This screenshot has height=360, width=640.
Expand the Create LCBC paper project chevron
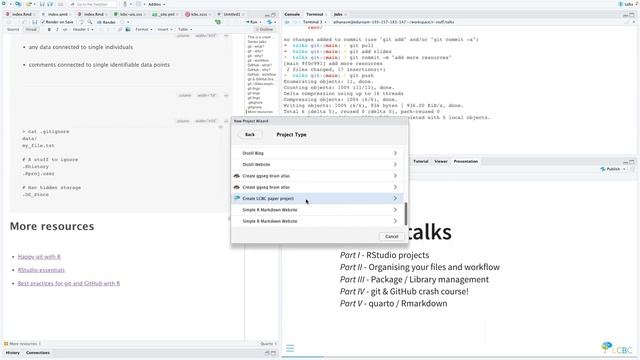395,198
